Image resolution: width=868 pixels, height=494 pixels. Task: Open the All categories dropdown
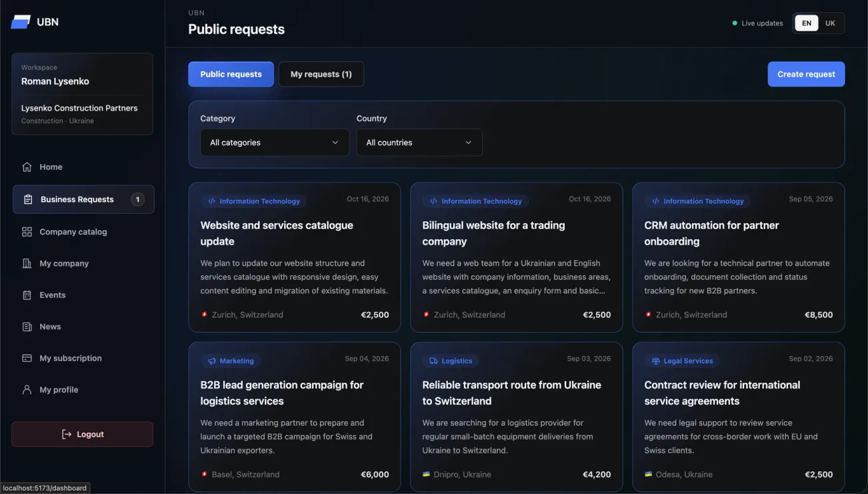click(275, 143)
